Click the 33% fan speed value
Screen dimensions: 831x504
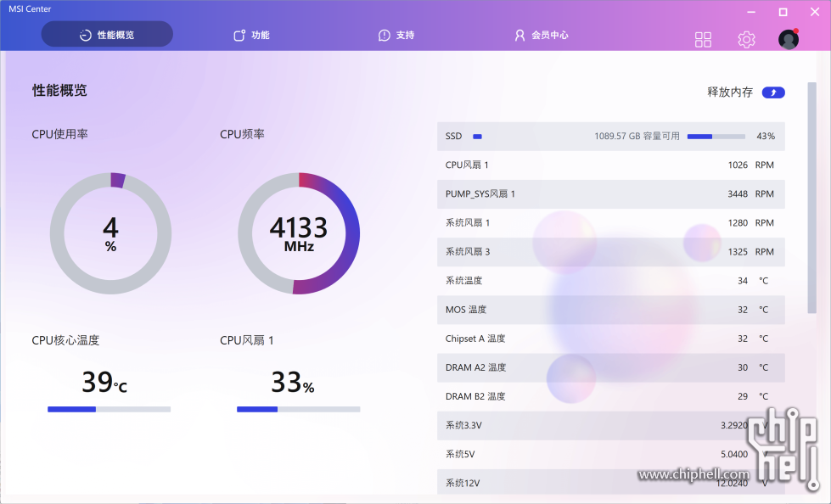point(293,382)
